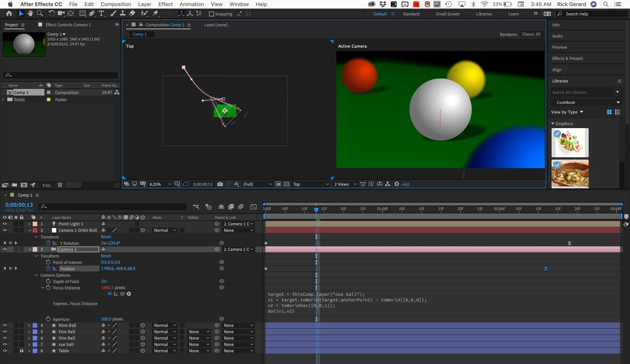630x364 pixels.
Task: Click the Region of Interest icon
Action: coord(278,184)
